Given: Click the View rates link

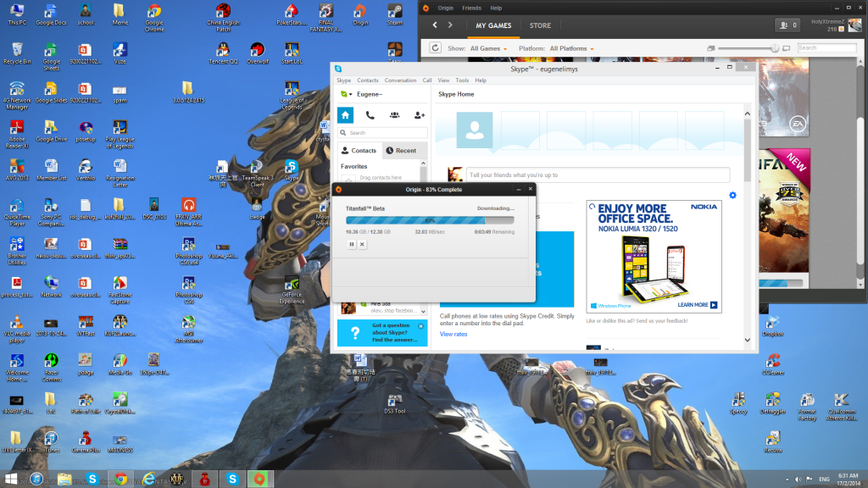Looking at the screenshot, I should 453,335.
